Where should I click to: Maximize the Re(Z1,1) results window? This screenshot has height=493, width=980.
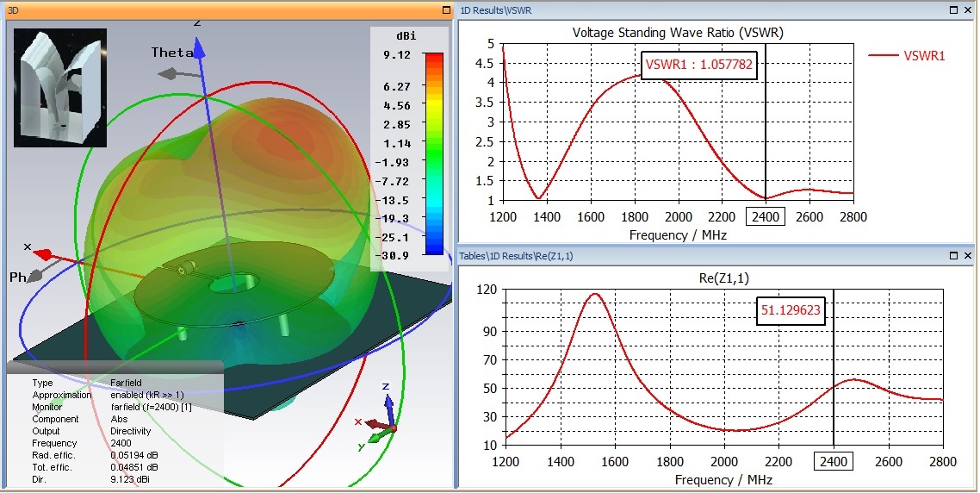click(954, 255)
